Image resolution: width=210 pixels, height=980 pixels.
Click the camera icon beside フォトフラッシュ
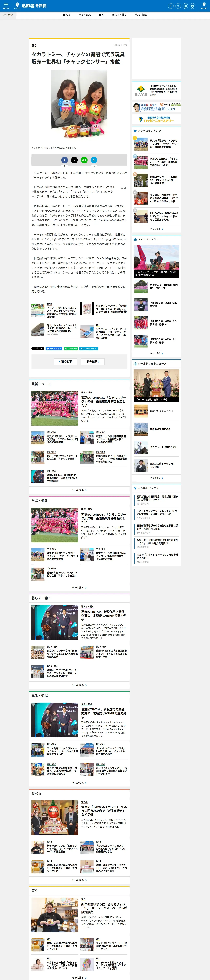pos(135,239)
